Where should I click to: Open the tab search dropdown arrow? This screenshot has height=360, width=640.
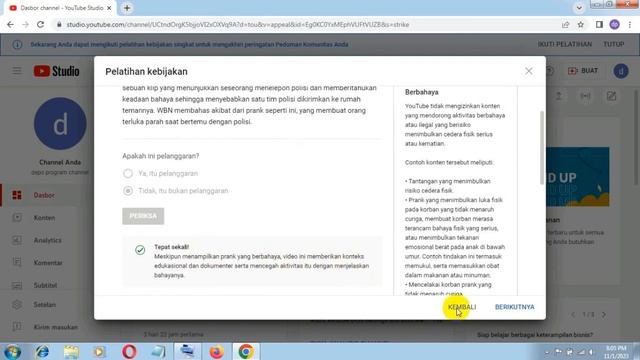pos(579,8)
